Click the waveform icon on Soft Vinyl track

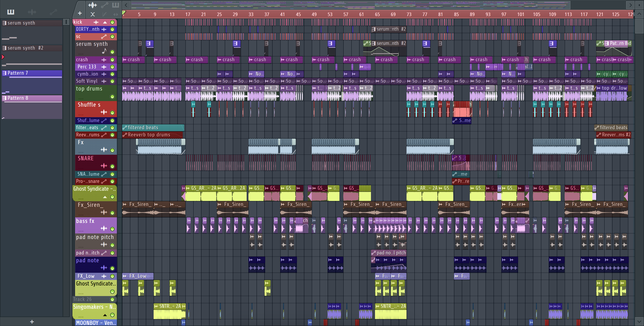pyautogui.click(x=104, y=81)
